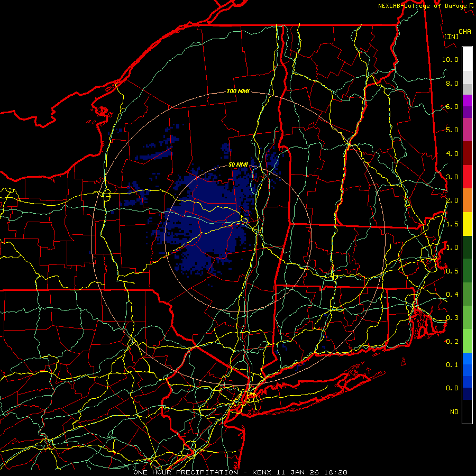Click the 0.1 legend value
Screen dimensions: 476x476
coord(452,364)
